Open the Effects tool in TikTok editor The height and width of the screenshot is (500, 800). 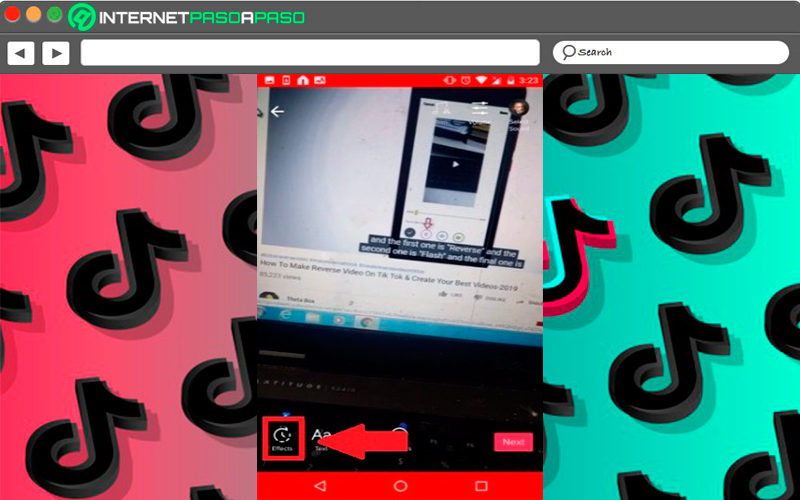(x=282, y=439)
